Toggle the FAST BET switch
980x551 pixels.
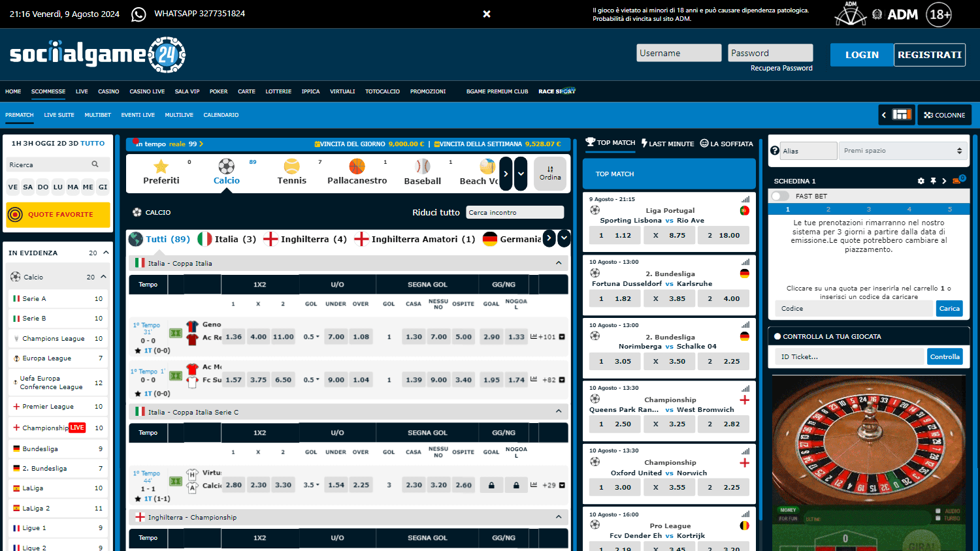coord(780,196)
